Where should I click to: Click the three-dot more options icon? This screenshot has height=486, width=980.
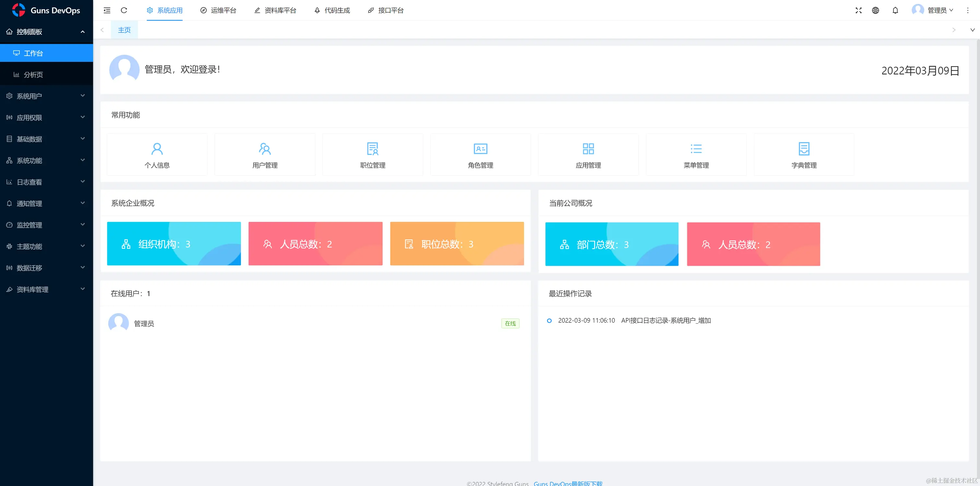tap(967, 10)
